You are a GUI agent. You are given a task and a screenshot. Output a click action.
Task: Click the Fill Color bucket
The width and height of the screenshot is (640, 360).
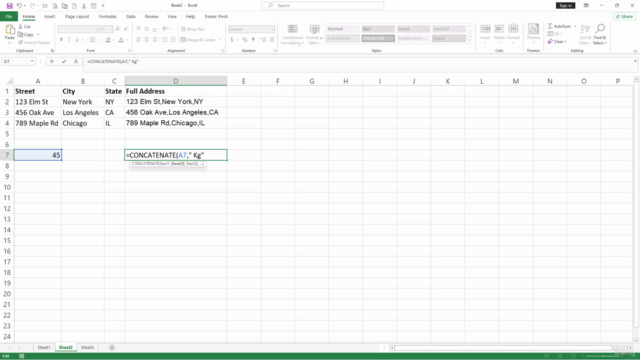(x=108, y=40)
